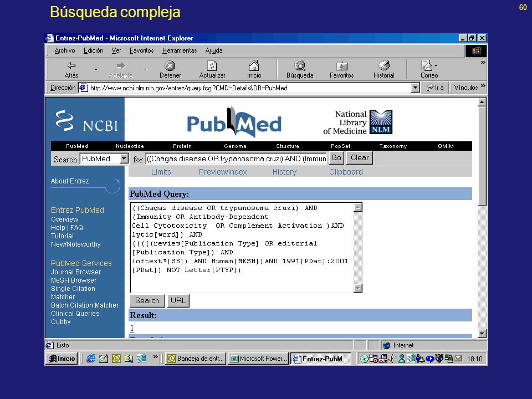Open the Favoritos menu in menu bar

tap(141, 50)
